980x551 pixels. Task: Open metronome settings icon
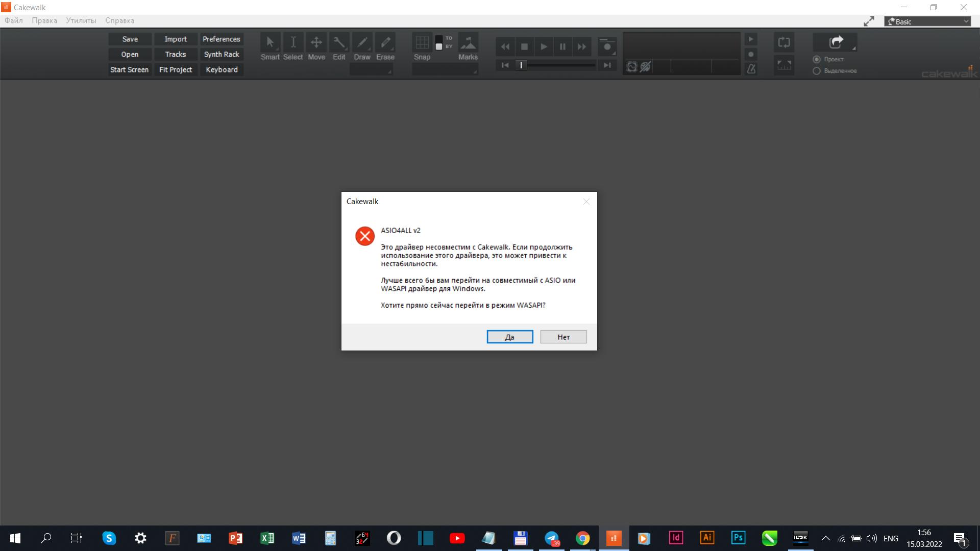751,69
